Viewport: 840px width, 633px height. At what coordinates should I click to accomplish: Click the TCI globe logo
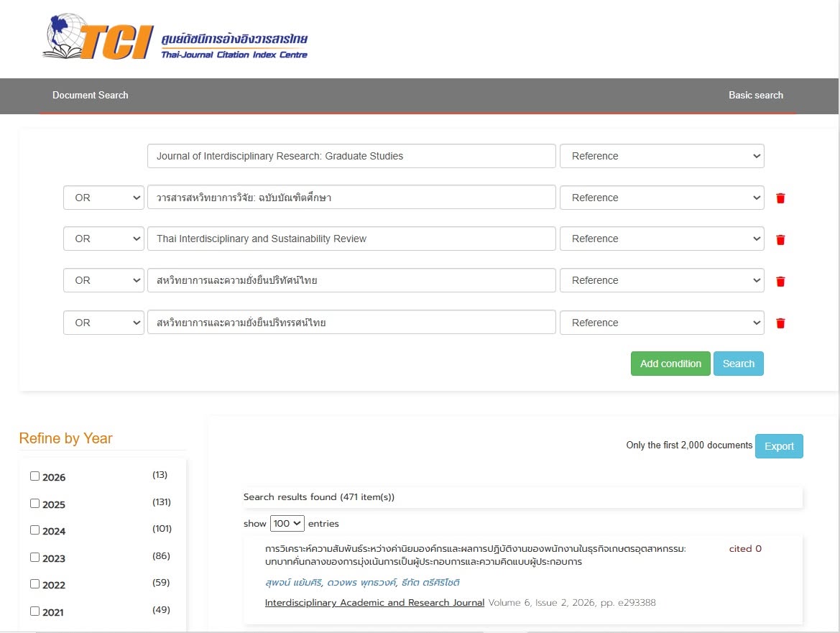point(98,37)
